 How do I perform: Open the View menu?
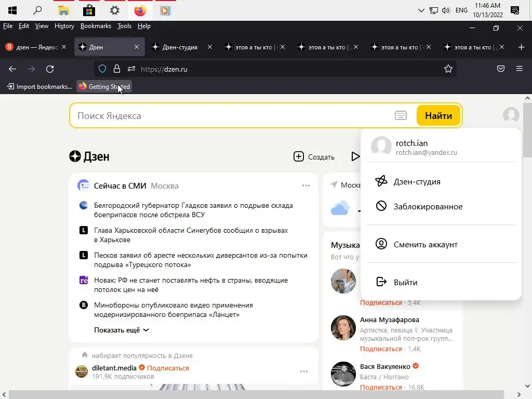click(42, 26)
